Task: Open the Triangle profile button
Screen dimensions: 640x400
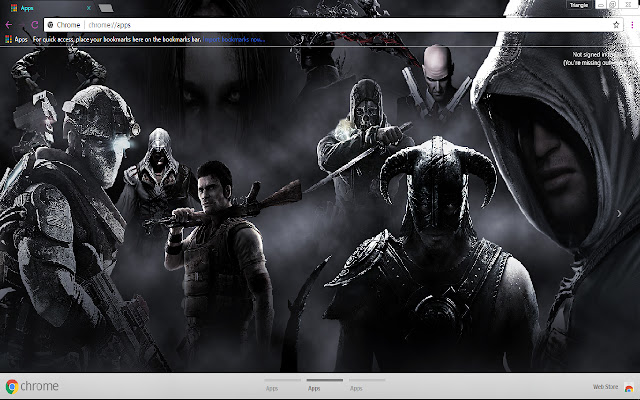Action: [579, 5]
